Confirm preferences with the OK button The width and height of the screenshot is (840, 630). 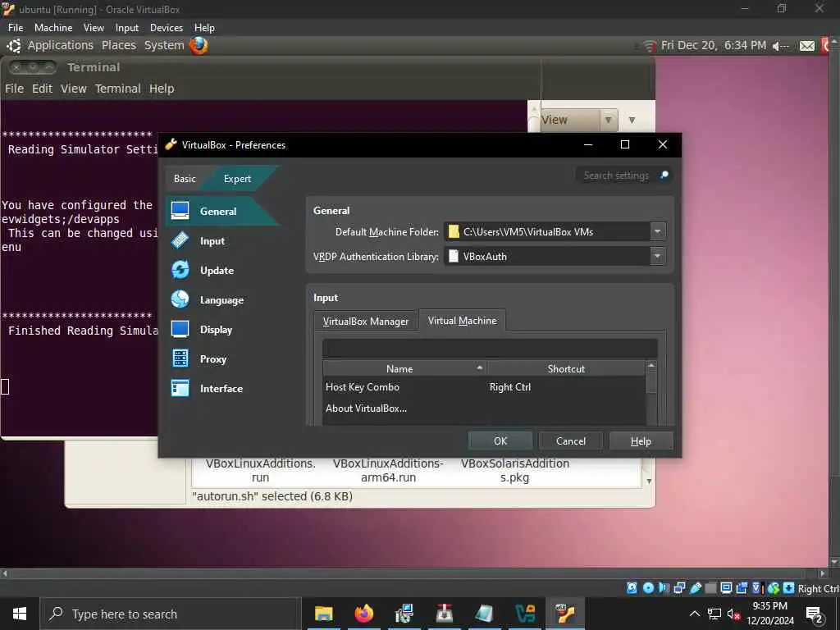point(500,441)
